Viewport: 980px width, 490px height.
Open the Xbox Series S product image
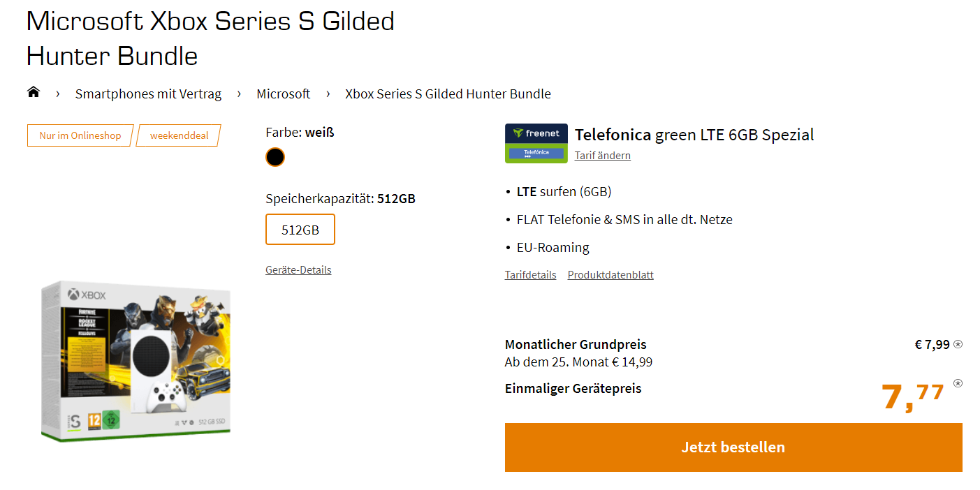tap(136, 360)
